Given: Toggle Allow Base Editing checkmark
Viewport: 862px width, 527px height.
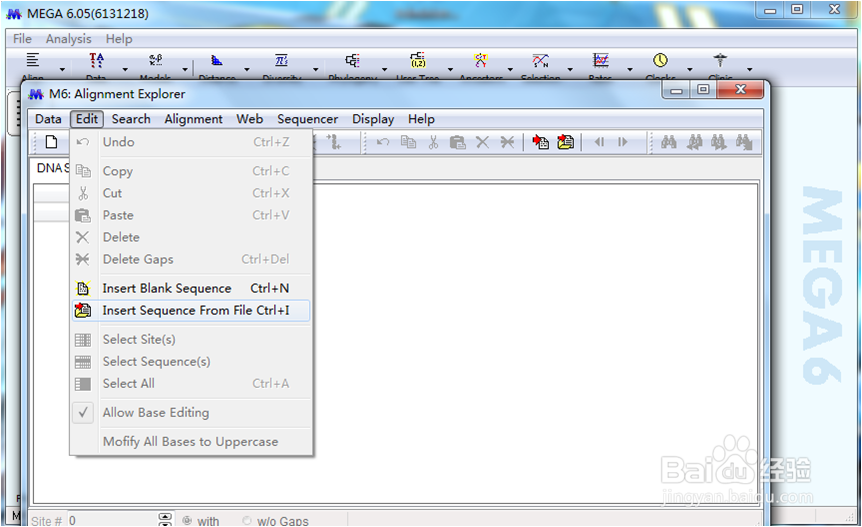Looking at the screenshot, I should 82,412.
